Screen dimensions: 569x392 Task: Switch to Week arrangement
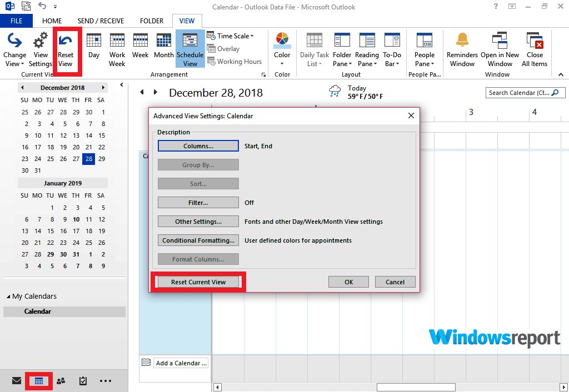point(140,46)
